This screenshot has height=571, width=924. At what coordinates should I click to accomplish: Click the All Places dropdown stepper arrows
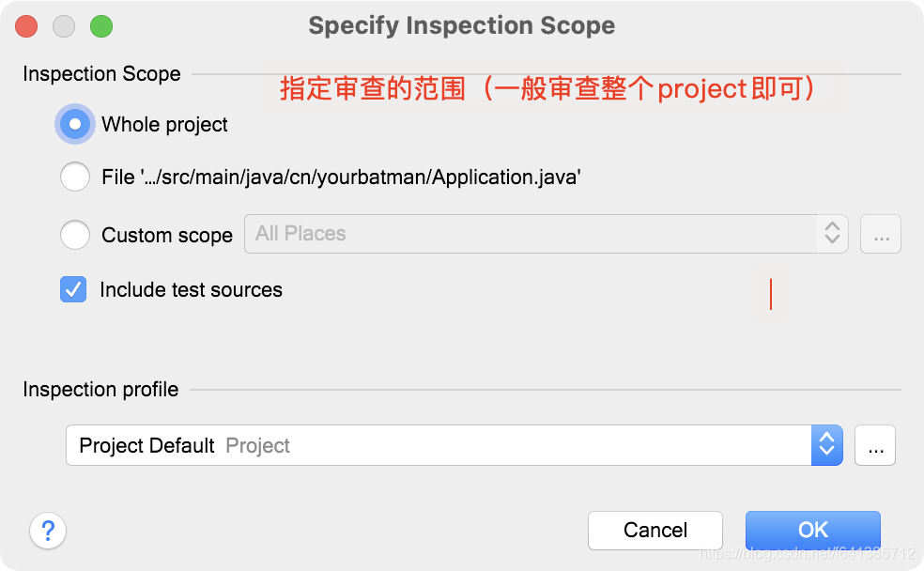831,234
